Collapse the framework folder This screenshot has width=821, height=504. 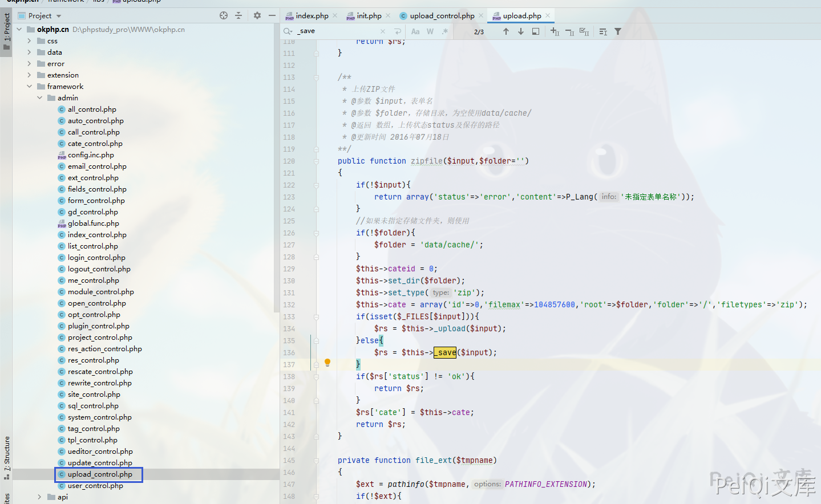[29, 87]
